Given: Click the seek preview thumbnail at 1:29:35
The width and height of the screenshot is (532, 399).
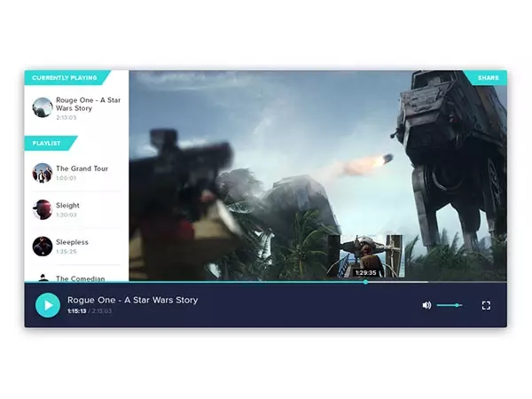Looking at the screenshot, I should coord(365,256).
